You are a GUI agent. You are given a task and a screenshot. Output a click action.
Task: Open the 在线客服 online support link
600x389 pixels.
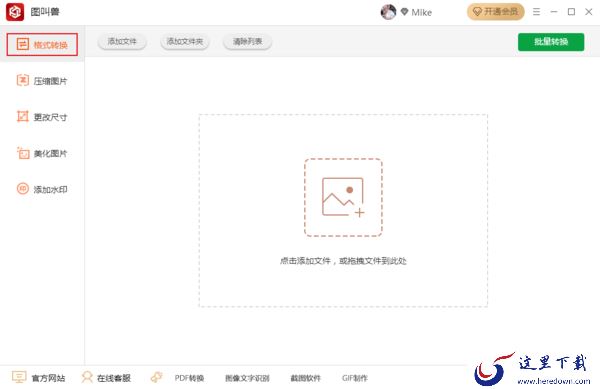106,378
